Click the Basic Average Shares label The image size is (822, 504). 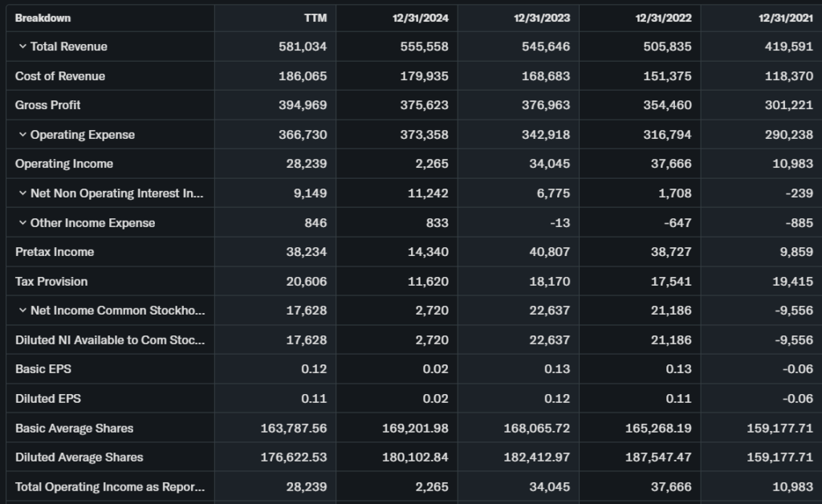click(75, 429)
